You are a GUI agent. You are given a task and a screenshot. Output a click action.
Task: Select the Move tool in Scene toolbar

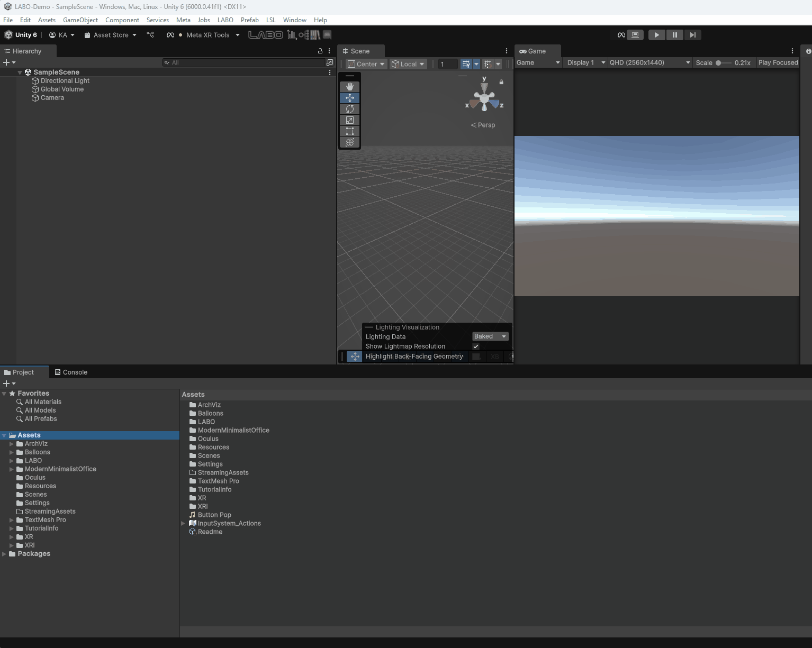(349, 98)
